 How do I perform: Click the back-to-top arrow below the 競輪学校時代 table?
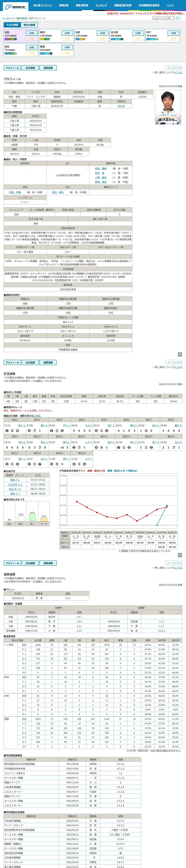180,354
